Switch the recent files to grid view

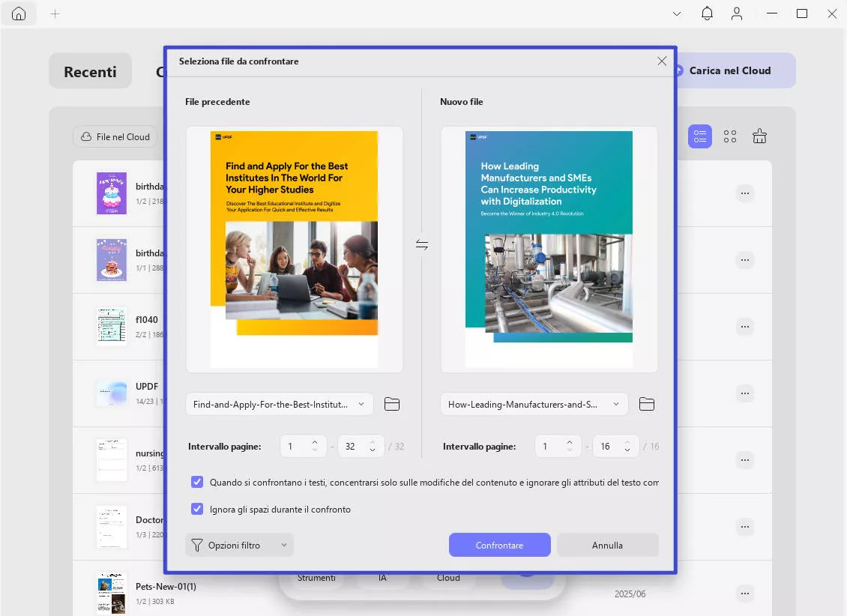pos(730,136)
